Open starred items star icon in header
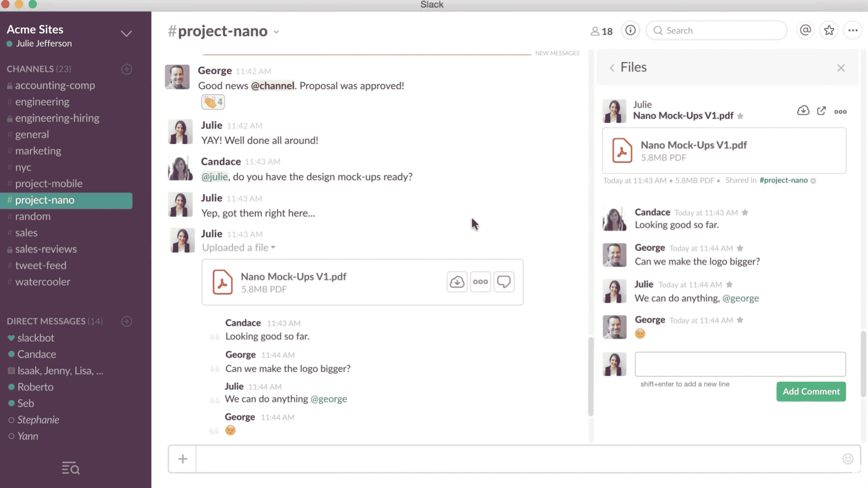 (829, 31)
